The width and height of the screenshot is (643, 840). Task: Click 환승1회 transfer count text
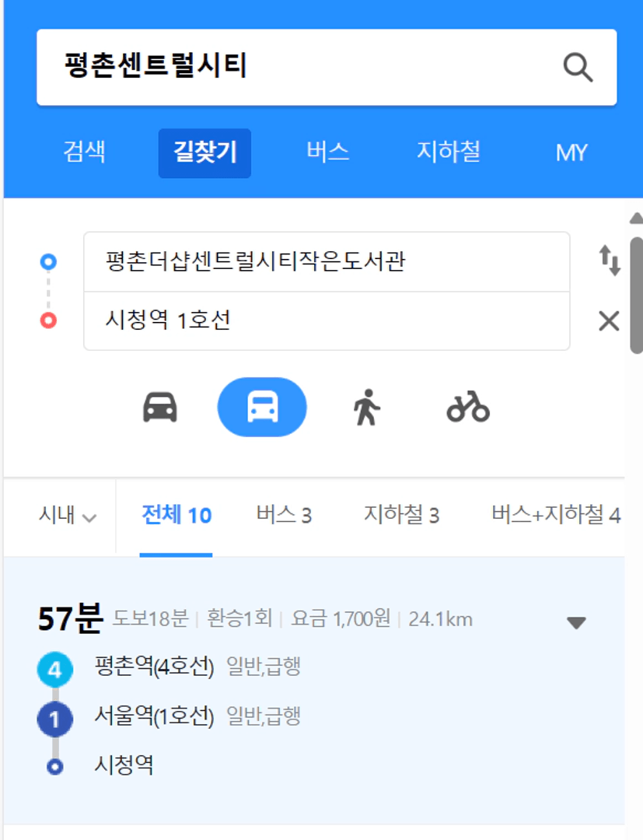tap(239, 619)
